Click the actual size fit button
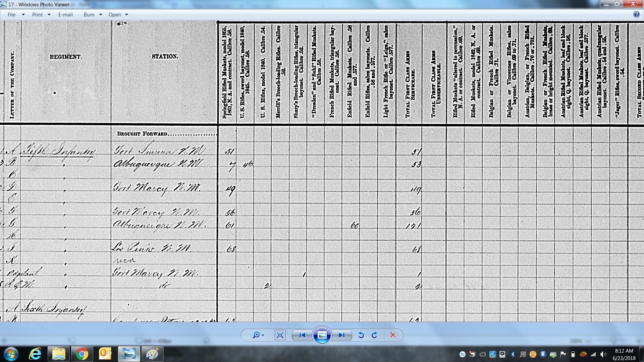 (x=280, y=335)
